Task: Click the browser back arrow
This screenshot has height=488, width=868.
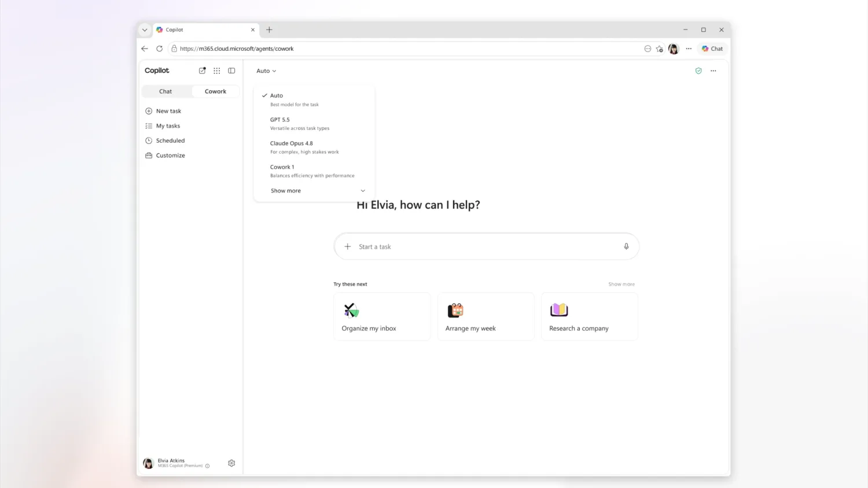Action: pos(145,49)
